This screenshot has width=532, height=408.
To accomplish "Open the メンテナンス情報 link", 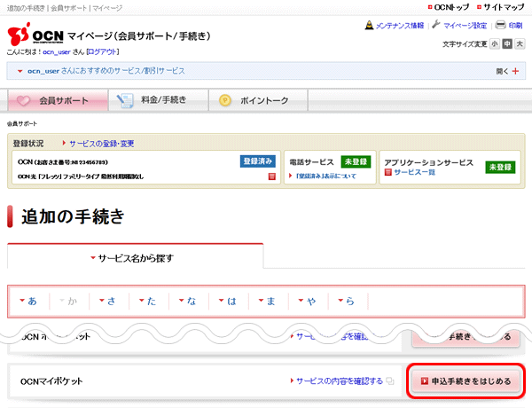I will click(400, 26).
